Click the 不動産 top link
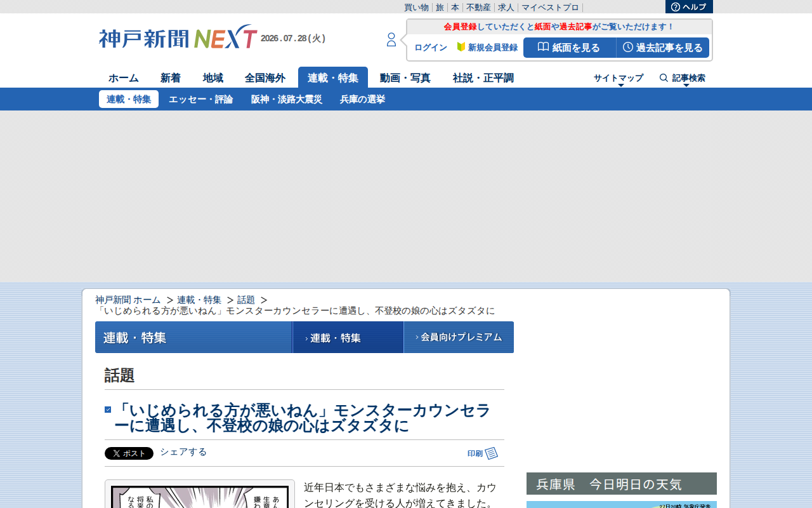Image resolution: width=812 pixels, height=508 pixels. [479, 8]
